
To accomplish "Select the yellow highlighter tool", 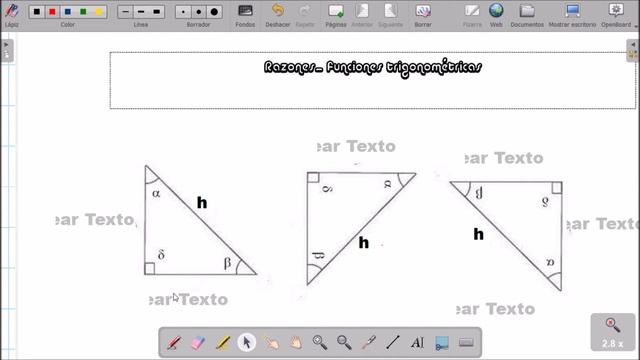I will point(222,342).
